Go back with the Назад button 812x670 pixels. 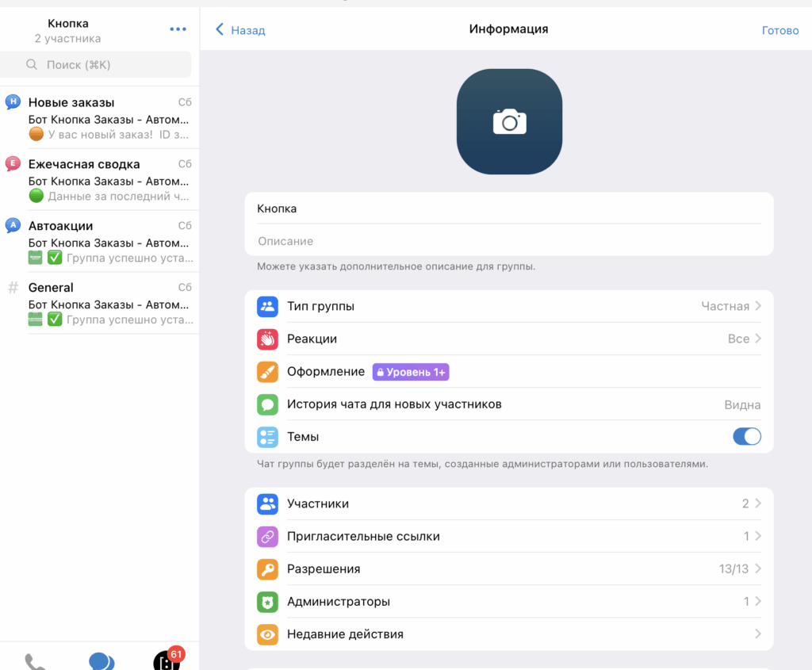click(240, 30)
